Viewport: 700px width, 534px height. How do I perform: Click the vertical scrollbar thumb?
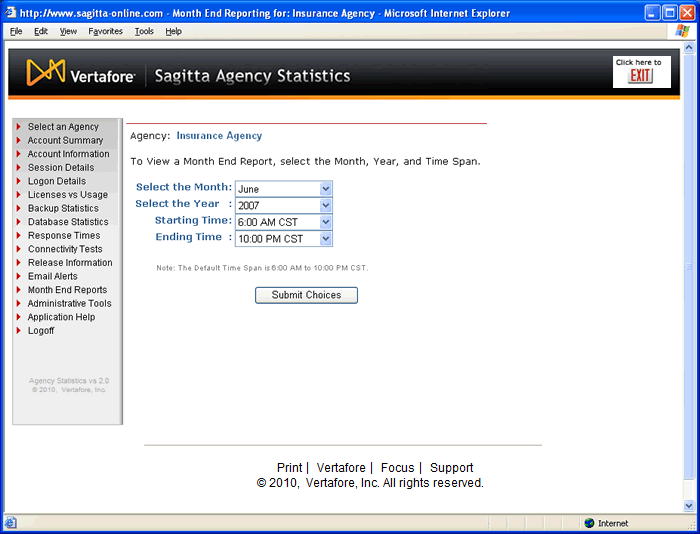[689, 267]
